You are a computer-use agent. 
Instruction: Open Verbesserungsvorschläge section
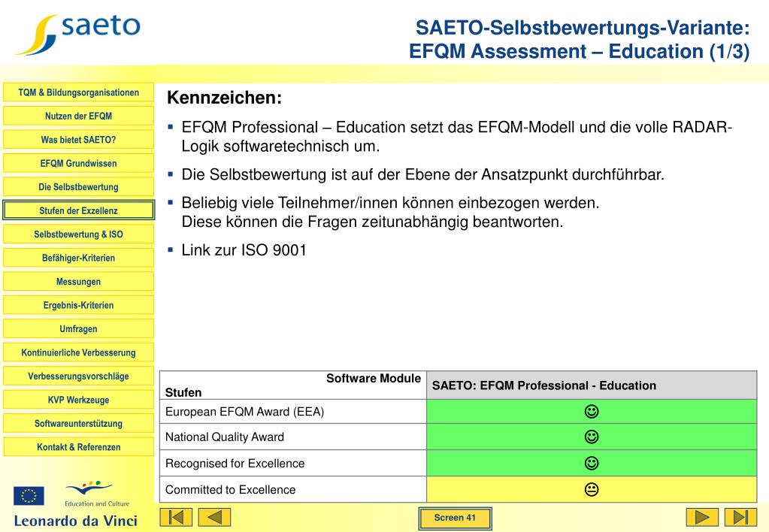78,376
